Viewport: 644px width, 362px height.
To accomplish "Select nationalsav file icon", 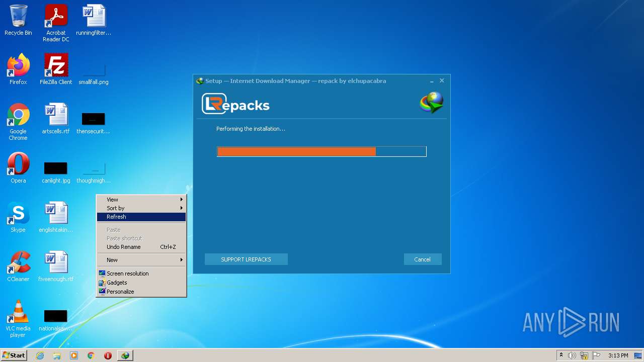I will 56,321.
